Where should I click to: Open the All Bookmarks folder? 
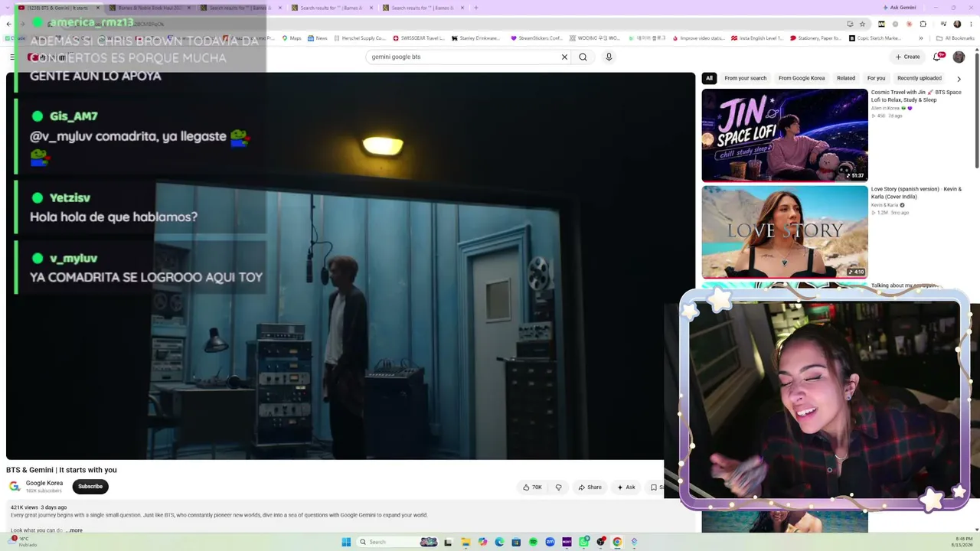coord(955,38)
